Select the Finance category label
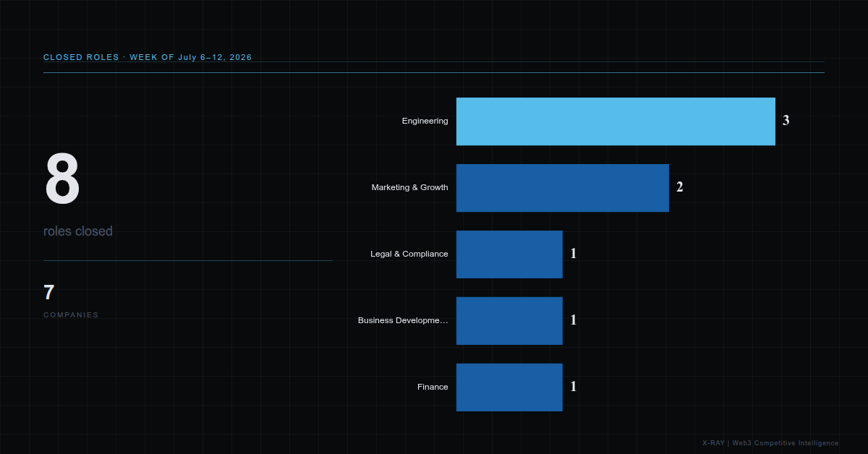This screenshot has width=868, height=454. [x=433, y=387]
